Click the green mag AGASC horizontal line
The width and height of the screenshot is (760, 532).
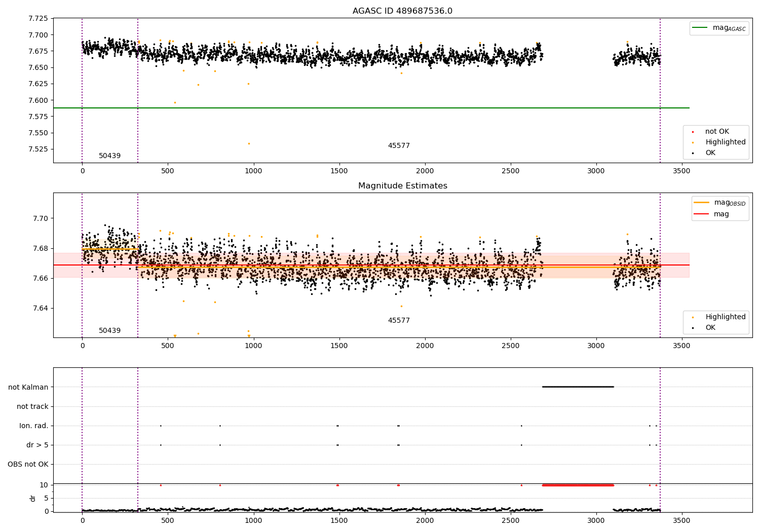point(371,108)
